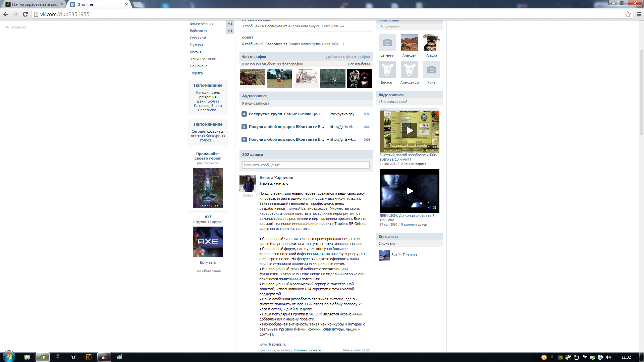Click play.zzima.com ad image
Viewport: 644px width, 362px height.
[x=208, y=188]
